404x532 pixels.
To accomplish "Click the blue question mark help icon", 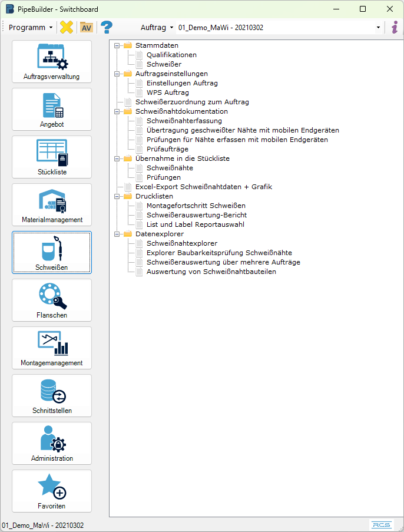I will tap(107, 27).
